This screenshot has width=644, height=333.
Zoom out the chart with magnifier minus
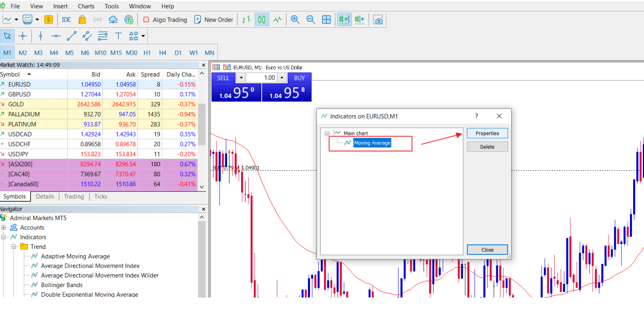click(311, 20)
